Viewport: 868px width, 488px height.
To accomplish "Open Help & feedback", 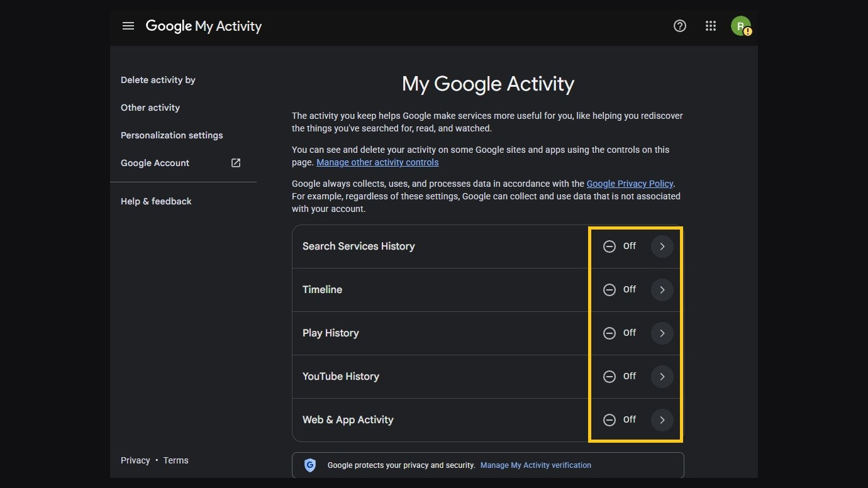I will (x=156, y=201).
